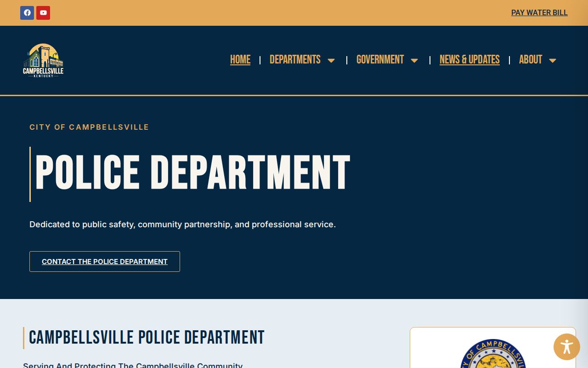Screen dimensions: 588x368
Task: Go to the Home menu item
Action: coord(240,60)
